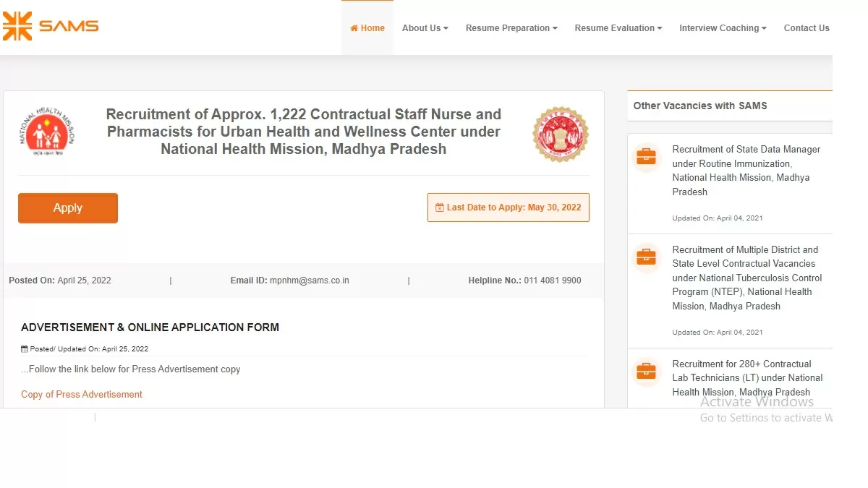This screenshot has width=868, height=488.
Task: Click the Madhya Pradesh government emblem
Action: coord(561,134)
